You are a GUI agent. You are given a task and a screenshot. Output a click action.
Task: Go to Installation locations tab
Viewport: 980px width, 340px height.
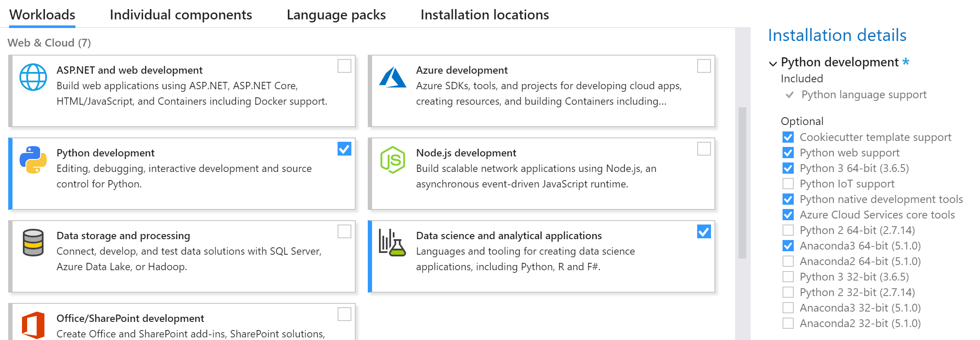[x=485, y=15]
